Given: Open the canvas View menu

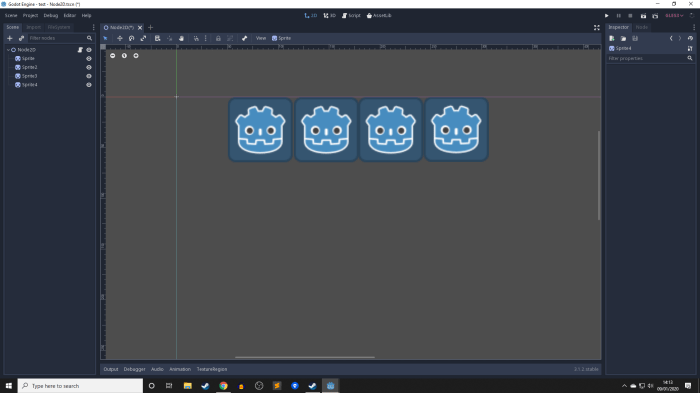Looking at the screenshot, I should pos(261,38).
